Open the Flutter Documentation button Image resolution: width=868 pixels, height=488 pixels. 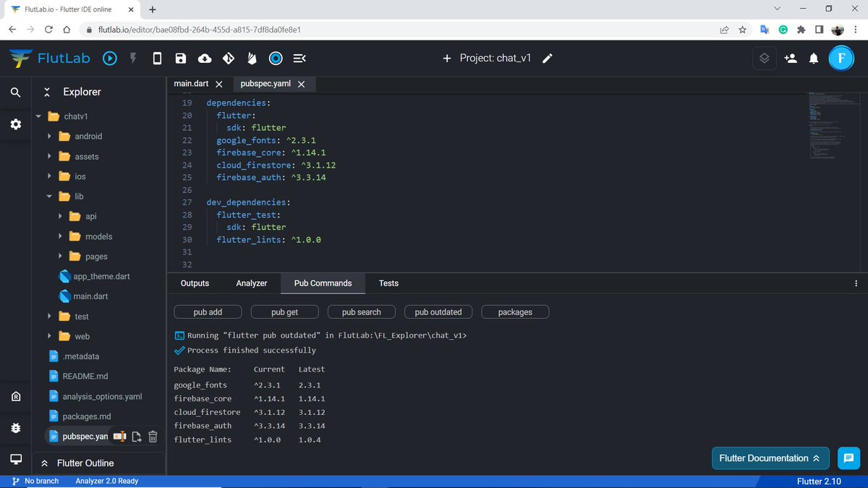coord(770,458)
